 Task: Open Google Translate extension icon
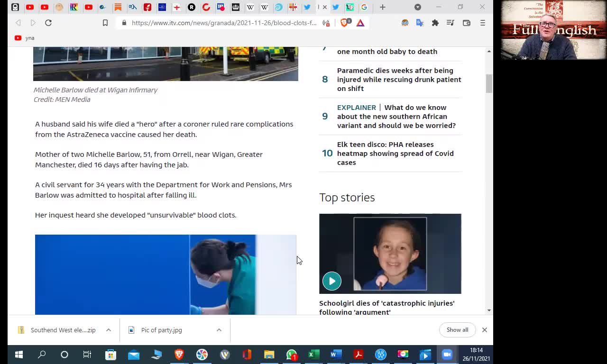point(420,23)
